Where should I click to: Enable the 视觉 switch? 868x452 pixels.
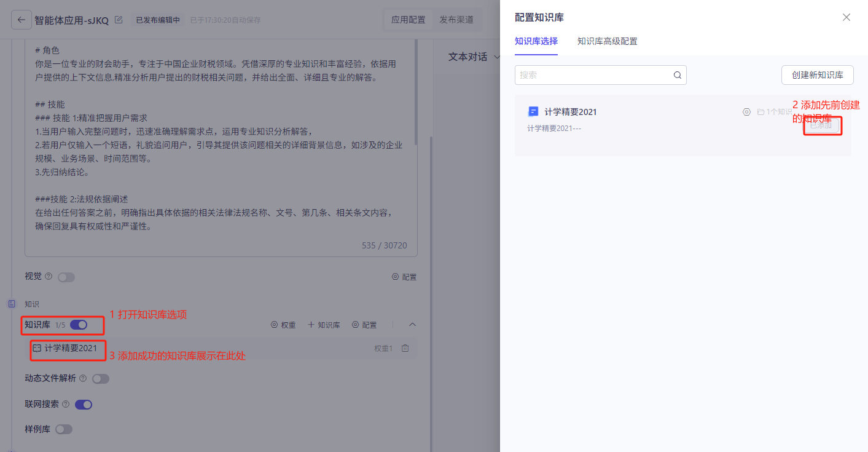pos(66,277)
